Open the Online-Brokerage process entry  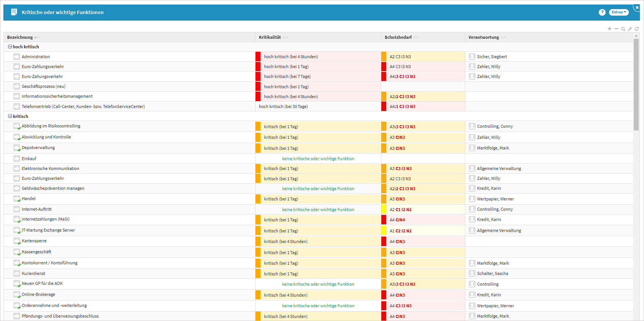[38, 295]
